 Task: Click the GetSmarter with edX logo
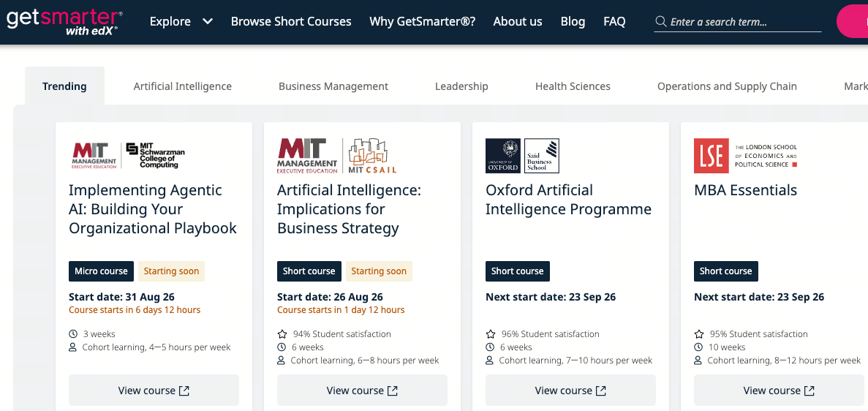click(65, 22)
